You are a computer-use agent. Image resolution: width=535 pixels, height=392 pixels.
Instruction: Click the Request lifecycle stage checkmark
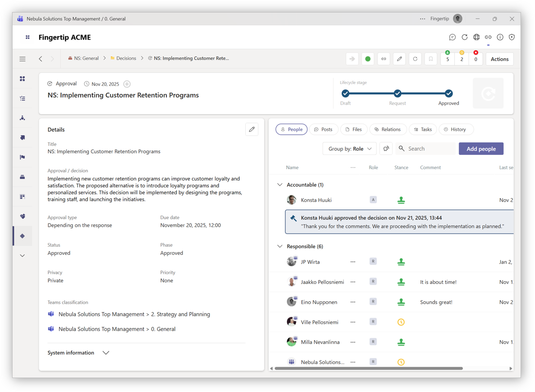(397, 93)
